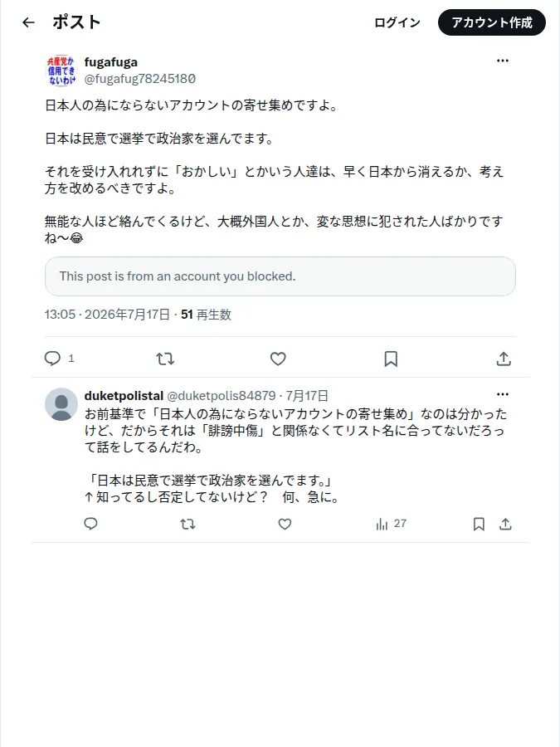Click the アカウント作成 button

[x=492, y=22]
